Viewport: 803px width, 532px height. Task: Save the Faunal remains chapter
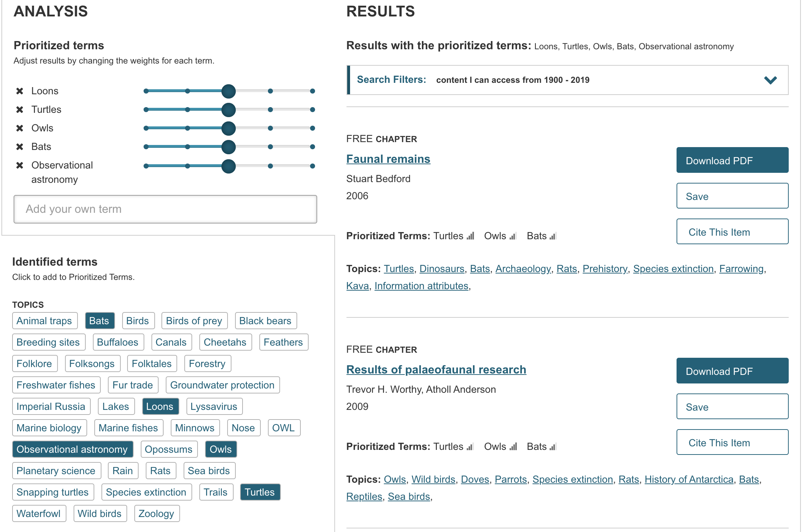coord(732,196)
